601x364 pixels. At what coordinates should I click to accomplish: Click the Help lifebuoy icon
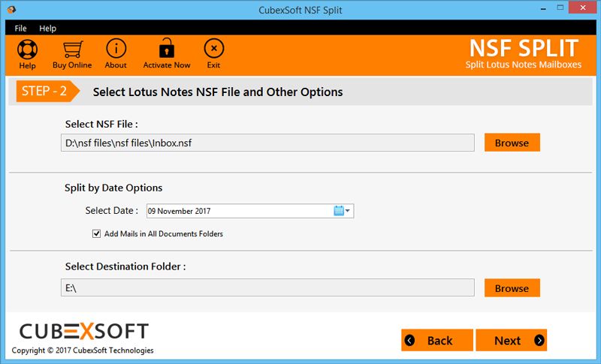click(27, 50)
